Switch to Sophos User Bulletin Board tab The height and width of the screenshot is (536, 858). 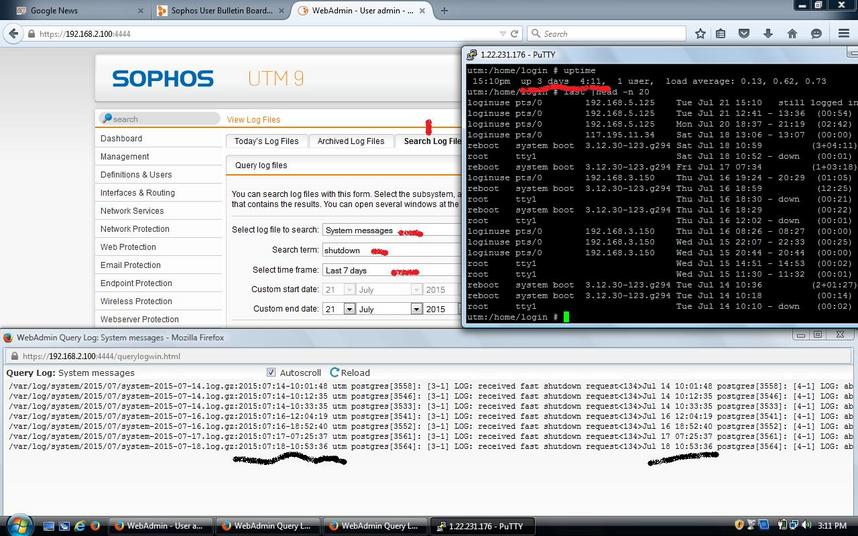pyautogui.click(x=222, y=10)
